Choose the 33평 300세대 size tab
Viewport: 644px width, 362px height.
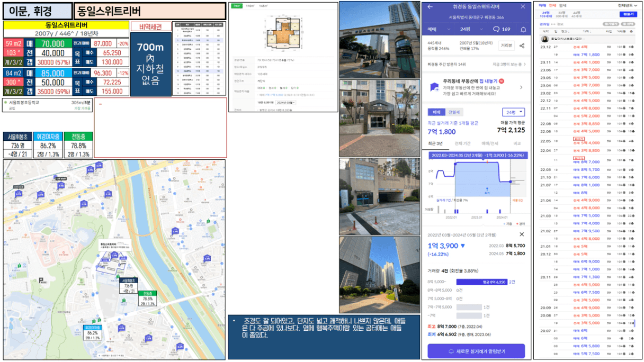[562, 14]
